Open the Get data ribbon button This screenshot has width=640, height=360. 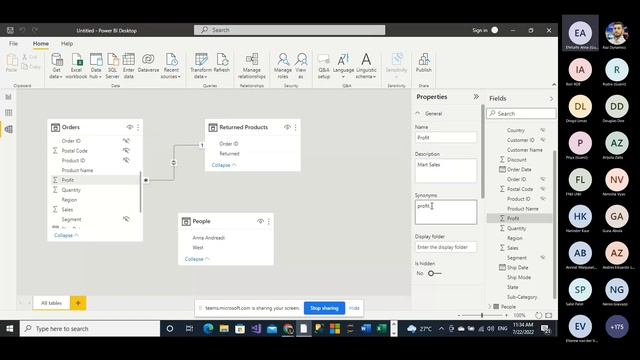click(x=56, y=66)
